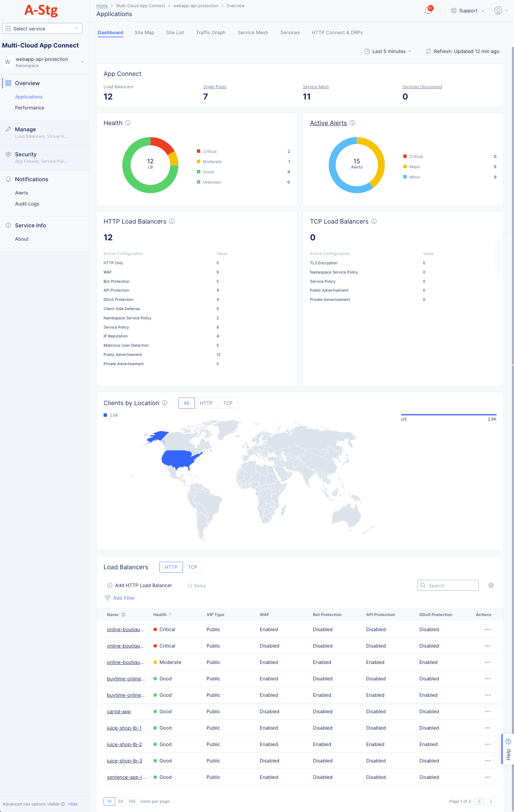This screenshot has height=812, width=514.
Task: Switch to the Traffic Graph tab
Action: 211,32
